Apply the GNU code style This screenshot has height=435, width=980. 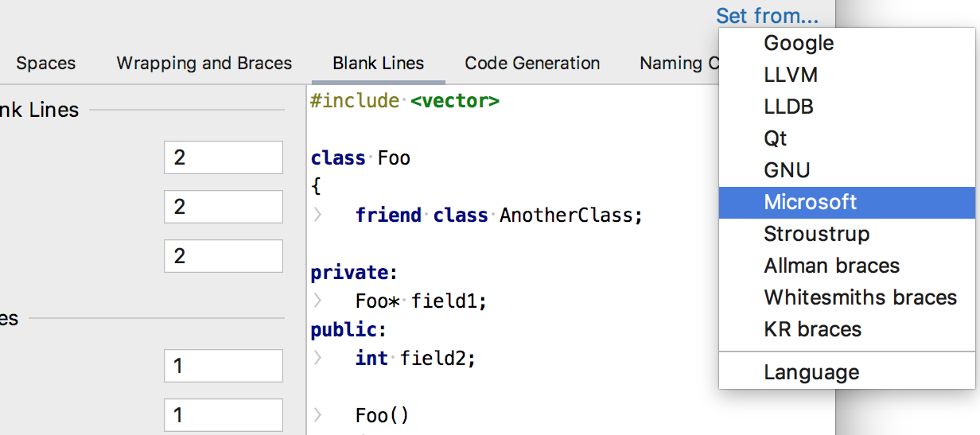[787, 170]
